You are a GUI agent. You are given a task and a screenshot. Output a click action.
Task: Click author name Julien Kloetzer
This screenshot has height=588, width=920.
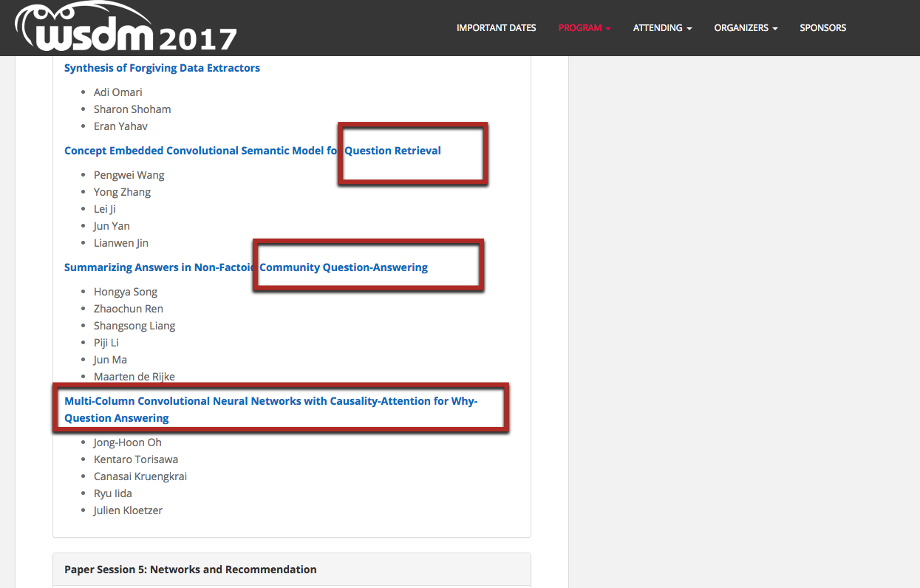(128, 510)
